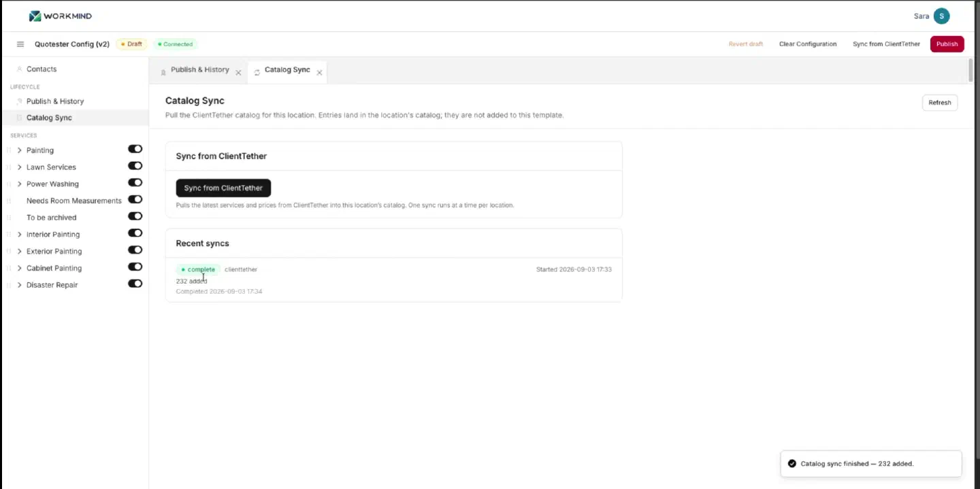The image size is (980, 489).
Task: Click the Catalog Sync sidebar icon
Action: tap(19, 118)
